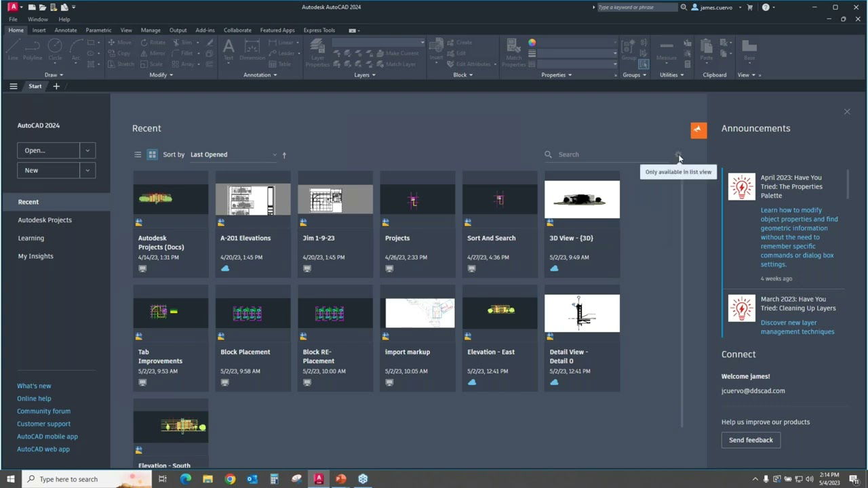Expand the Modify panel flyout
868x488 pixels.
pyautogui.click(x=161, y=75)
